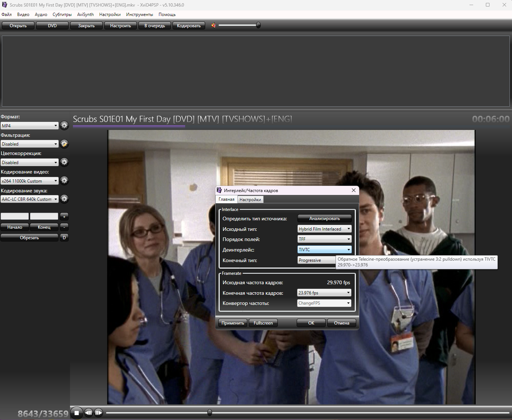
Task: Click the 29.970 fps source framerate value
Action: pos(338,282)
